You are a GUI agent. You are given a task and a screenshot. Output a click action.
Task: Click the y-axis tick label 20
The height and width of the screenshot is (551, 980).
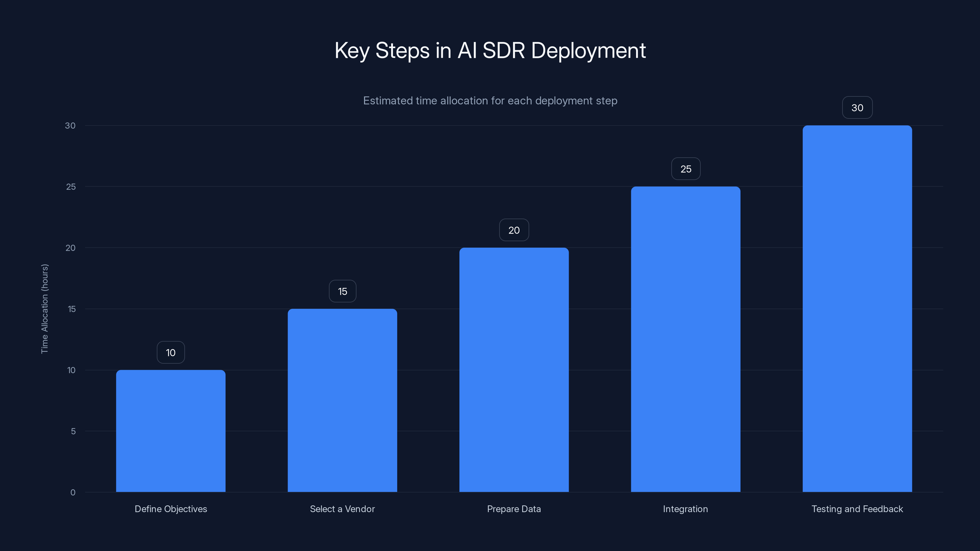pyautogui.click(x=71, y=248)
